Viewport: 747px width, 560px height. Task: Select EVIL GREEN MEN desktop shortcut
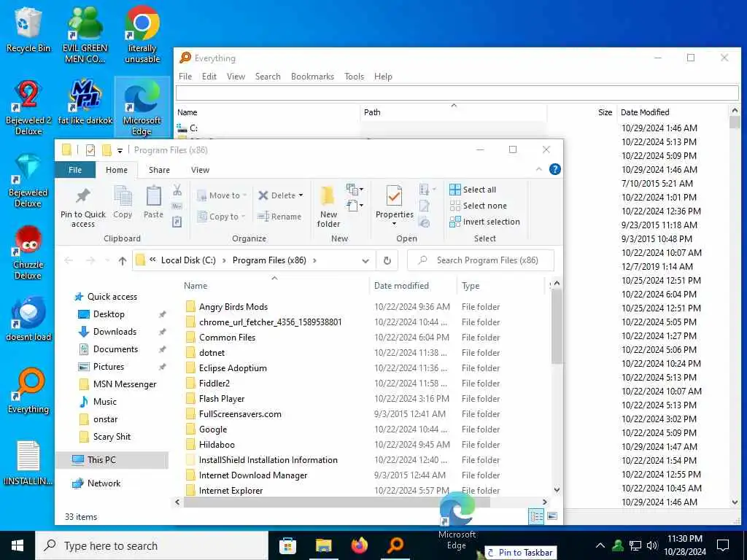85,35
